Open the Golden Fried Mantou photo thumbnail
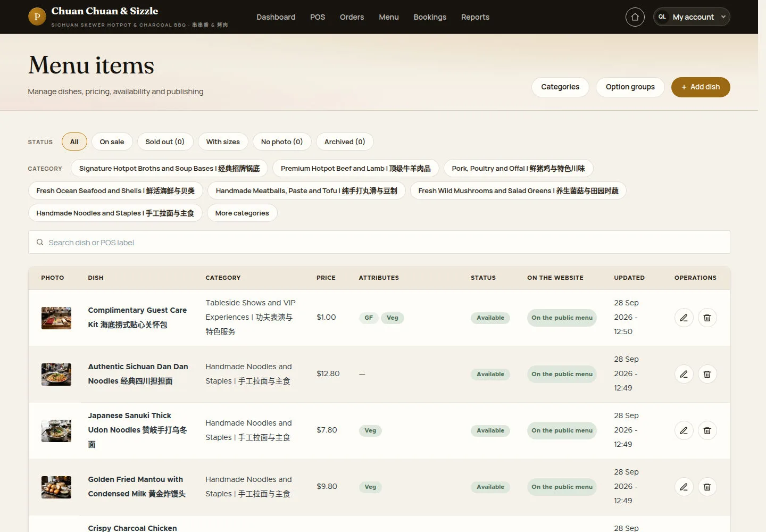 click(56, 487)
